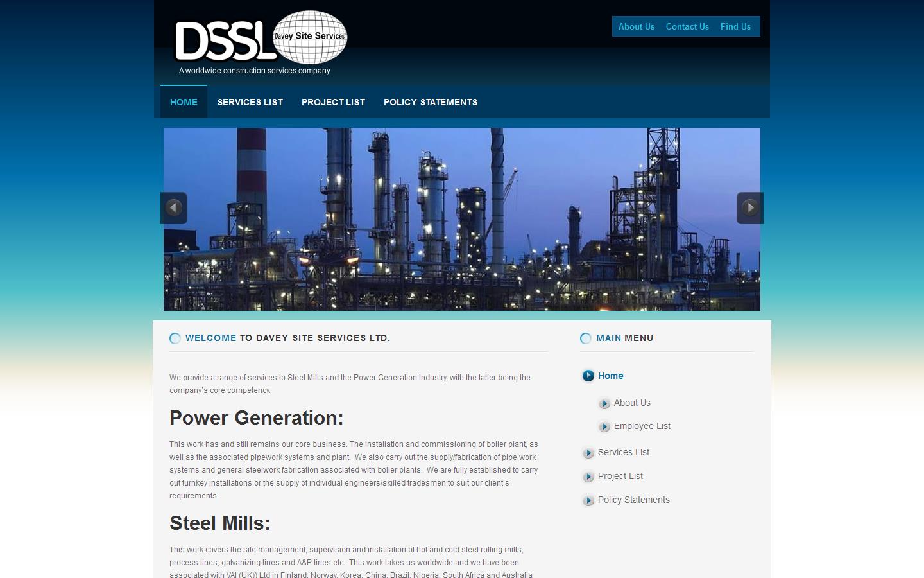Image resolution: width=924 pixels, height=578 pixels.
Task: Switch to the POLICY STATEMENTS tab
Action: pos(430,102)
